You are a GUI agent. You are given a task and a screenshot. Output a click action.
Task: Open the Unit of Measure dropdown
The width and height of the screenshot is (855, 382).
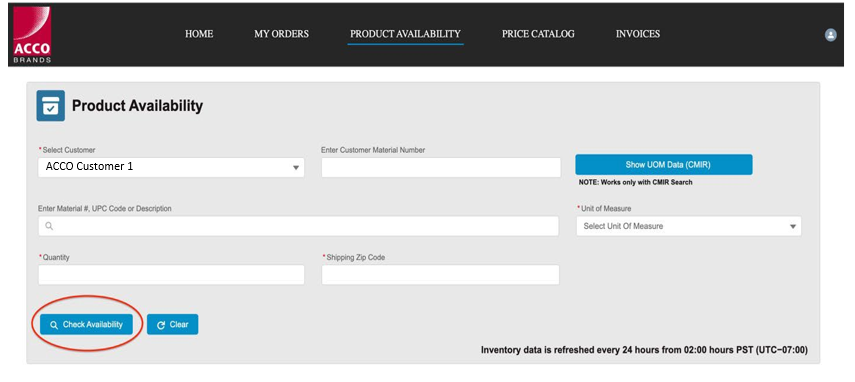(x=689, y=226)
